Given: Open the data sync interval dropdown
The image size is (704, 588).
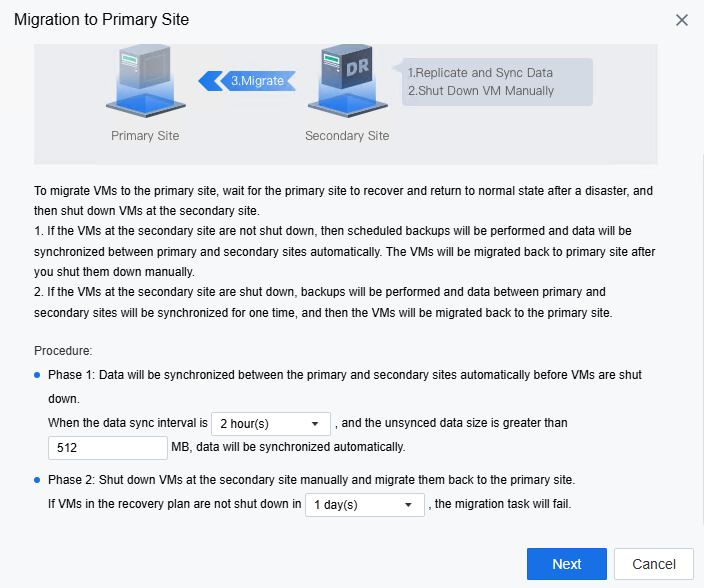Looking at the screenshot, I should pos(271,424).
